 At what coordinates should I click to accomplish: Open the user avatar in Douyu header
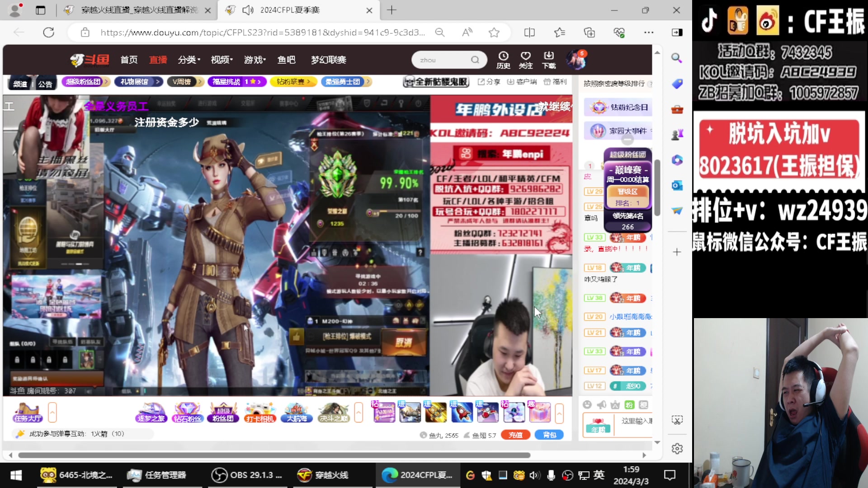(576, 60)
